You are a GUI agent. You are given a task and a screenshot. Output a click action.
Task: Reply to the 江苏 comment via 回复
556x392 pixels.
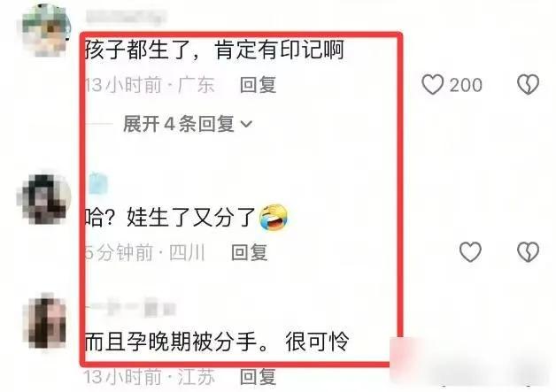pos(259,376)
